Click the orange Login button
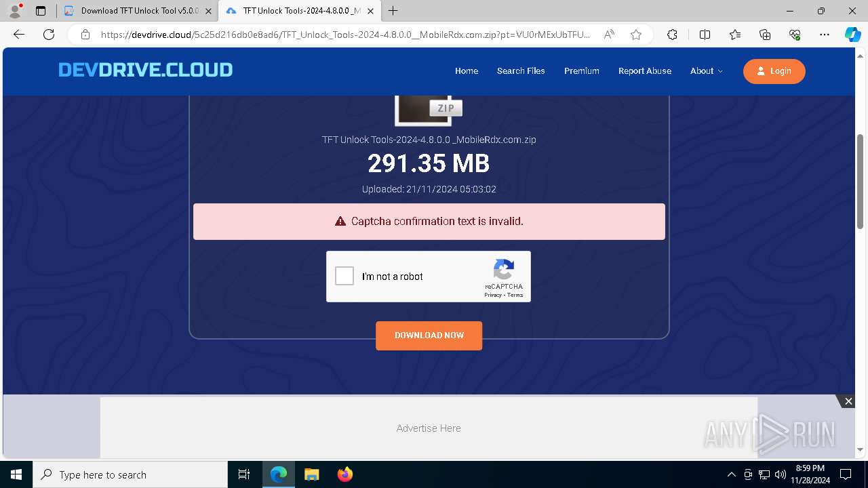Viewport: 868px width, 488px height. tap(774, 71)
